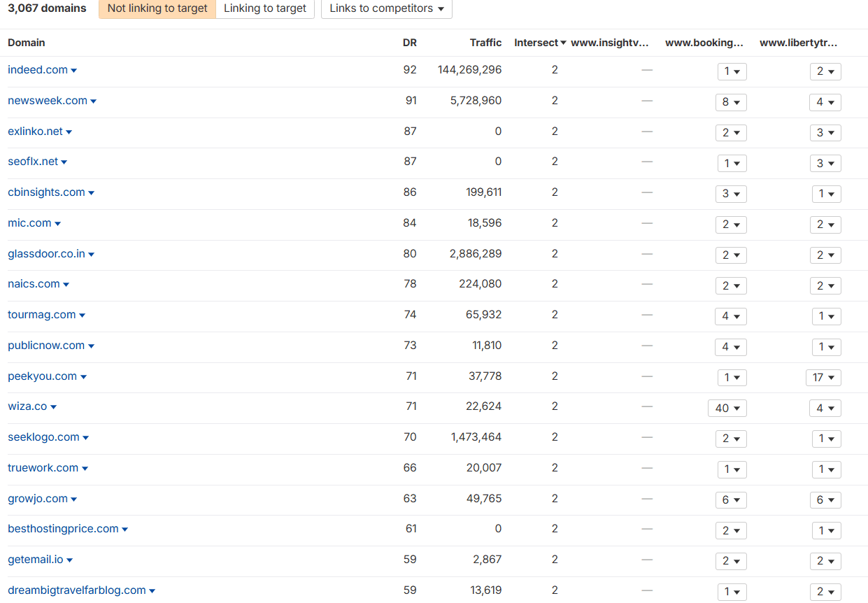Select the newsweek.com traffic value 5,728,960

tap(476, 101)
